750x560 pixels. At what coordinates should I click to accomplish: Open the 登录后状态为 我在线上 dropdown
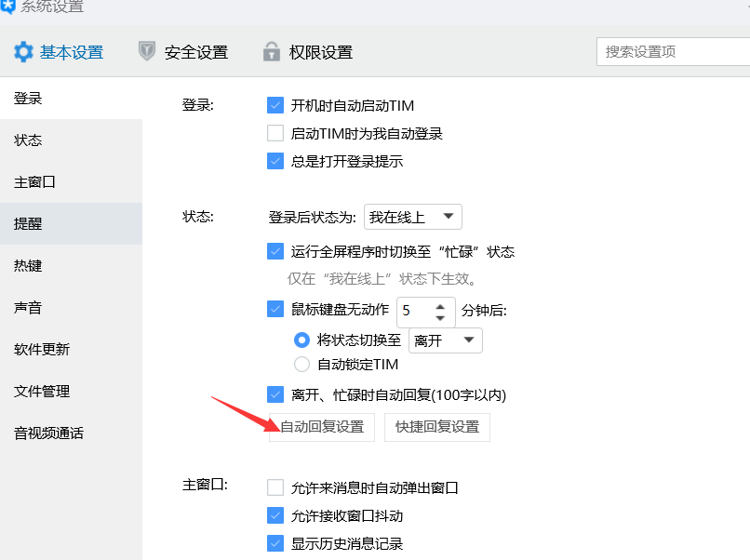pos(413,217)
